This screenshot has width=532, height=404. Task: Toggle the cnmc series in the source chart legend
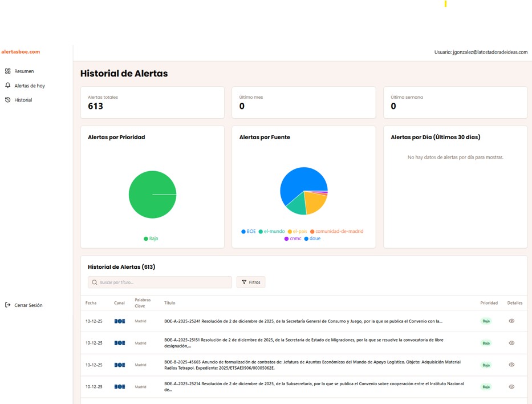pyautogui.click(x=294, y=239)
